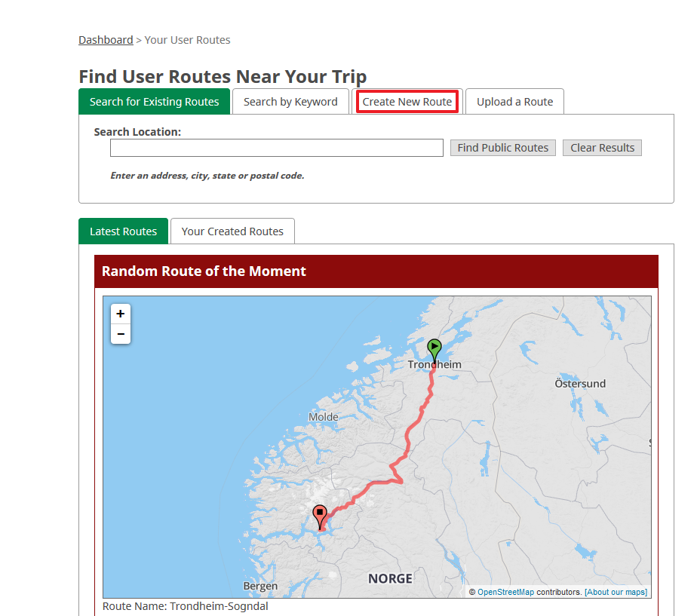Viewport: 697px width, 616px height.
Task: Click the Clear Results button
Action: pyautogui.click(x=602, y=148)
